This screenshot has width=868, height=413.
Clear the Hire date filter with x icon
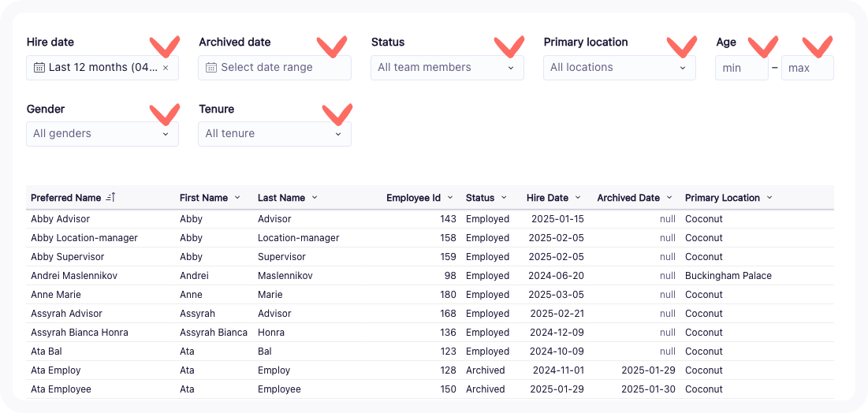(x=166, y=68)
